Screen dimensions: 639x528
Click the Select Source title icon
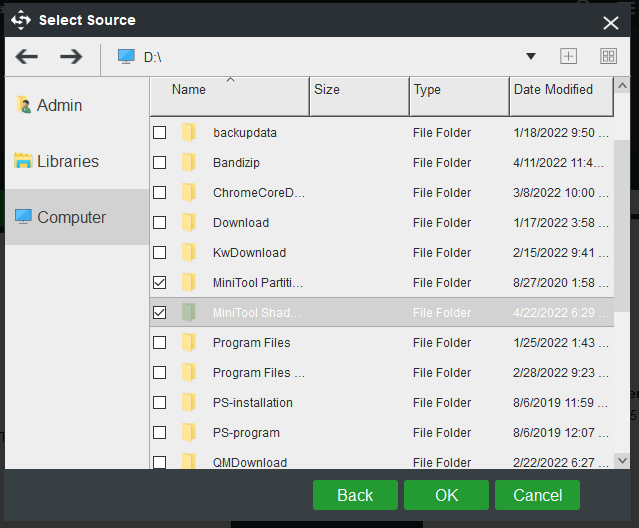pos(21,20)
